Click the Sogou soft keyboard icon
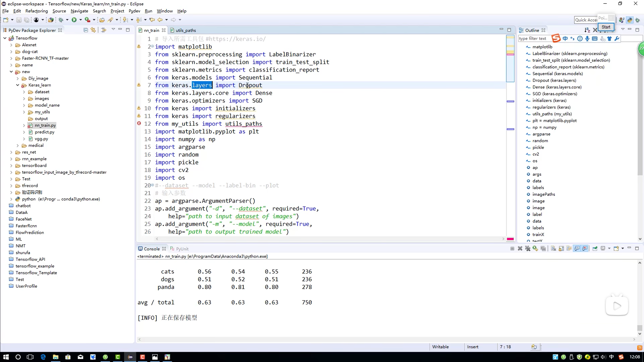Viewport: 644px width, 362px height. [594, 38]
